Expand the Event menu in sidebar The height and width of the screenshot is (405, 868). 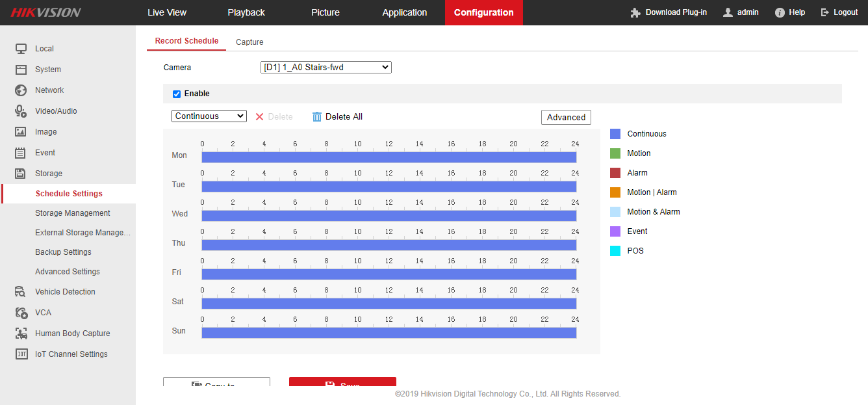pyautogui.click(x=45, y=153)
